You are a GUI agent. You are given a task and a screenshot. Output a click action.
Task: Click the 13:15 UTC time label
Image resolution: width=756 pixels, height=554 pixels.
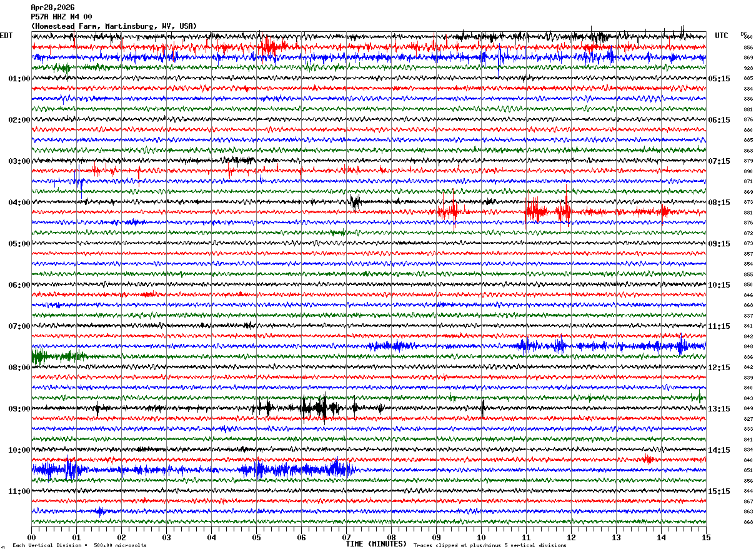pyautogui.click(x=719, y=409)
